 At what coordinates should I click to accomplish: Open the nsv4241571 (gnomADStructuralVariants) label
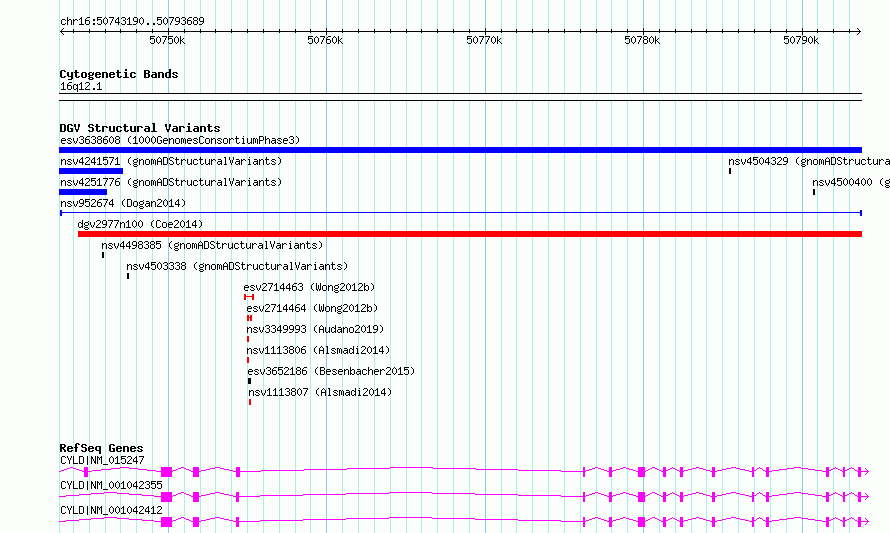click(x=171, y=161)
